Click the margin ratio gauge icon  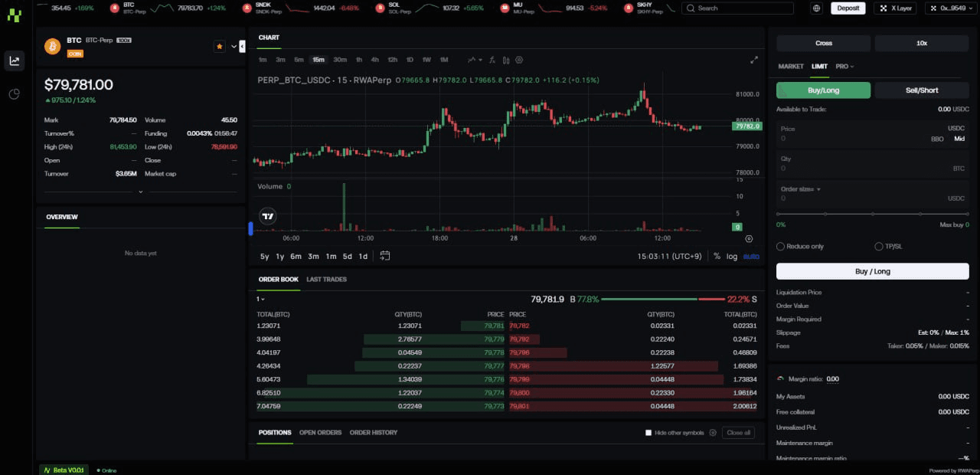(x=780, y=378)
